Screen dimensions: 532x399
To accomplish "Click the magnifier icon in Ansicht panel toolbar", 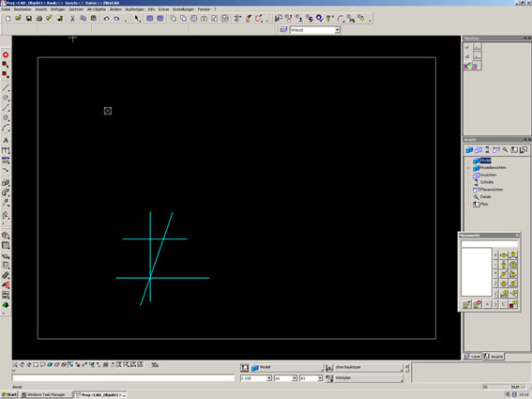I will tap(505, 150).
